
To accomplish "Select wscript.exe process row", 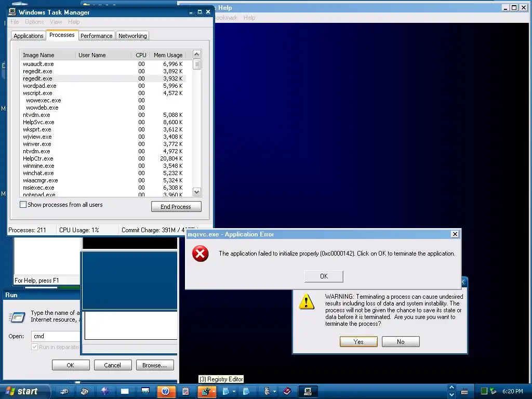I will tap(103, 93).
